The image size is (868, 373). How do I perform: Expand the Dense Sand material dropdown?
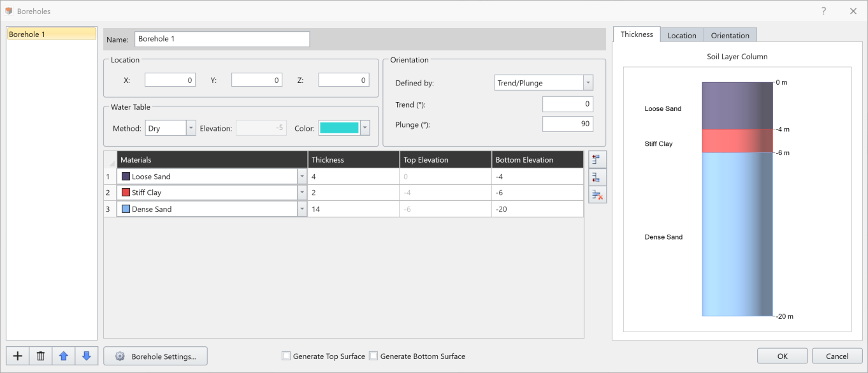point(302,209)
